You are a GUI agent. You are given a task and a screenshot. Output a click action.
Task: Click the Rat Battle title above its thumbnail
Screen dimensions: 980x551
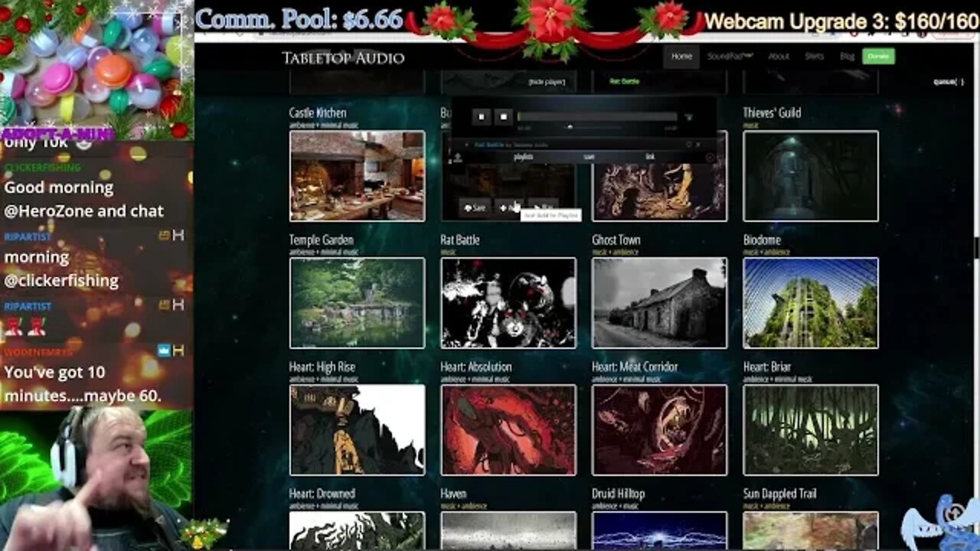(x=460, y=240)
